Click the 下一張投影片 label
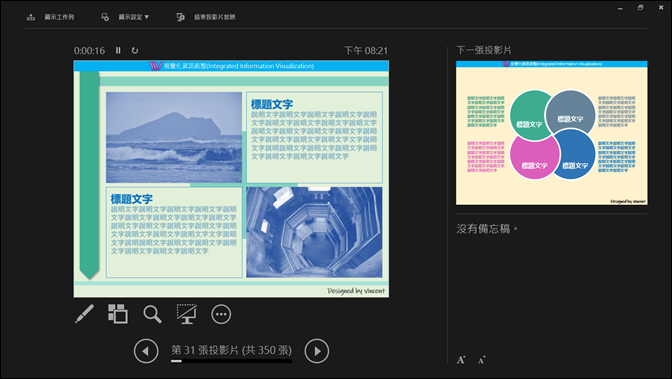The width and height of the screenshot is (672, 379). pos(484,50)
